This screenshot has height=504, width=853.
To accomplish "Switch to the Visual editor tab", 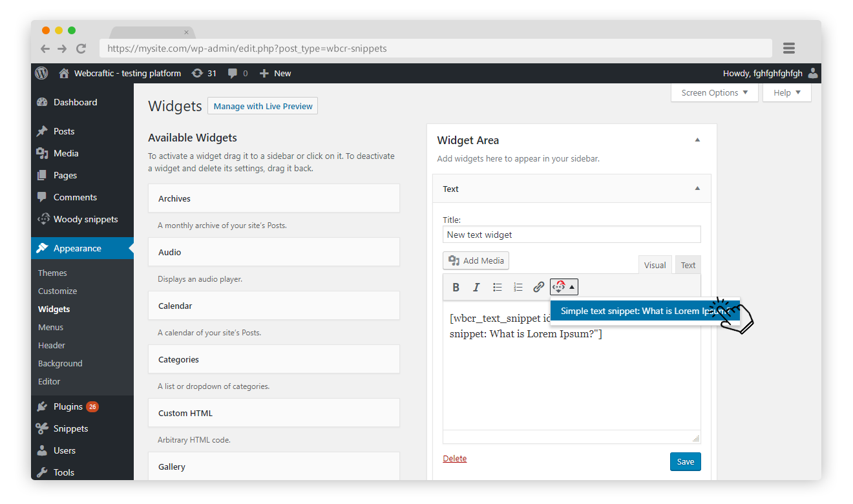I will [655, 265].
